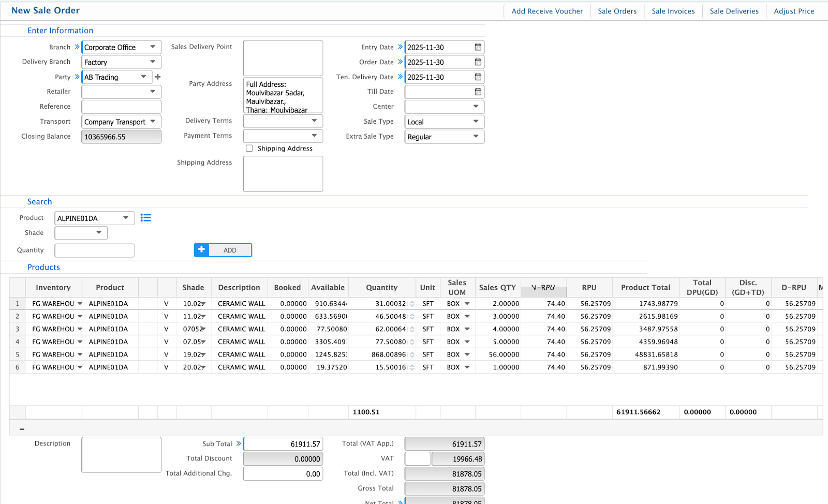Click the Quantity input field in Search
This screenshot has width=828, height=504.
tap(95, 250)
